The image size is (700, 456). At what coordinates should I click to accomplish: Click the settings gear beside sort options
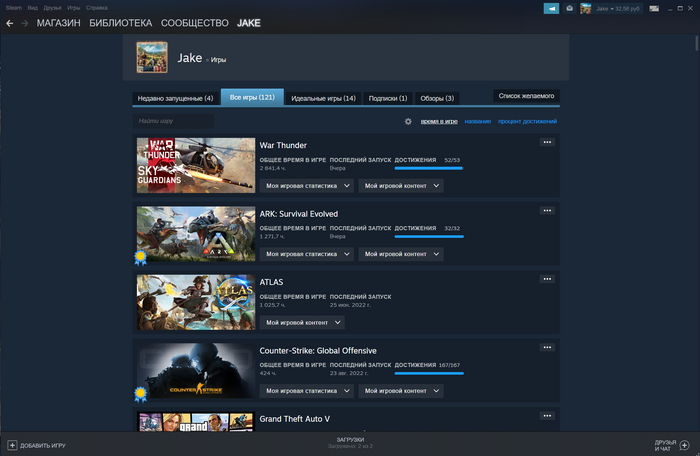(x=408, y=121)
